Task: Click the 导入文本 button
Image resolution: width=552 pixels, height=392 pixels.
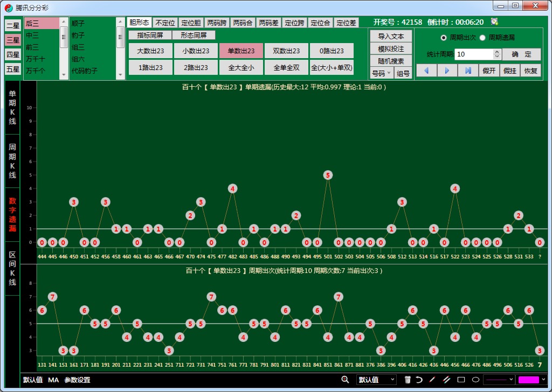Action: (x=391, y=36)
